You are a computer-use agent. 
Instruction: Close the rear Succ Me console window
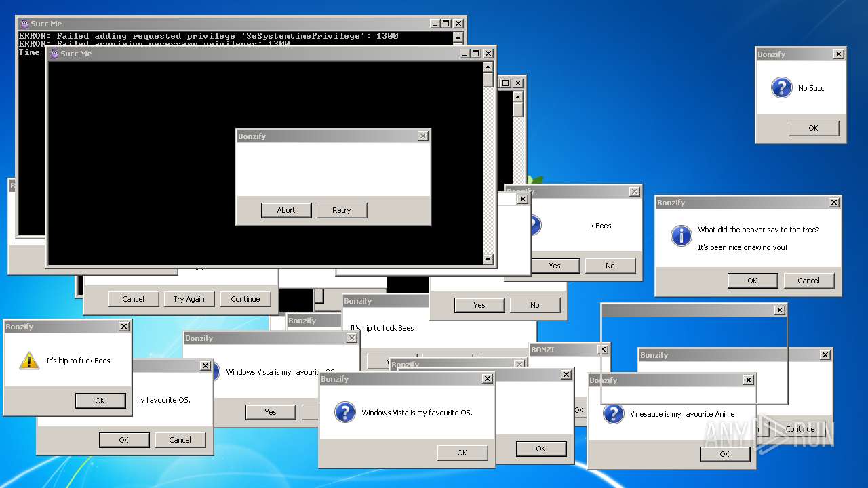pyautogui.click(x=458, y=24)
